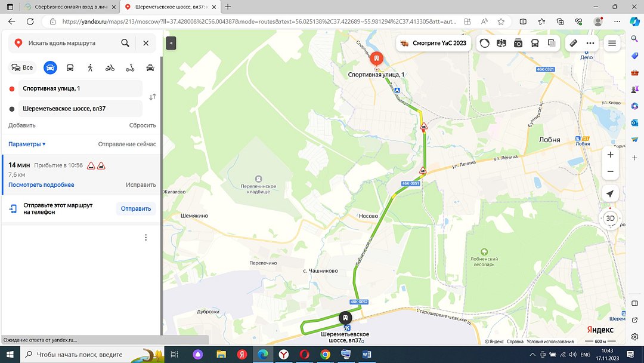Toggle the traffic layer on map

[485, 43]
